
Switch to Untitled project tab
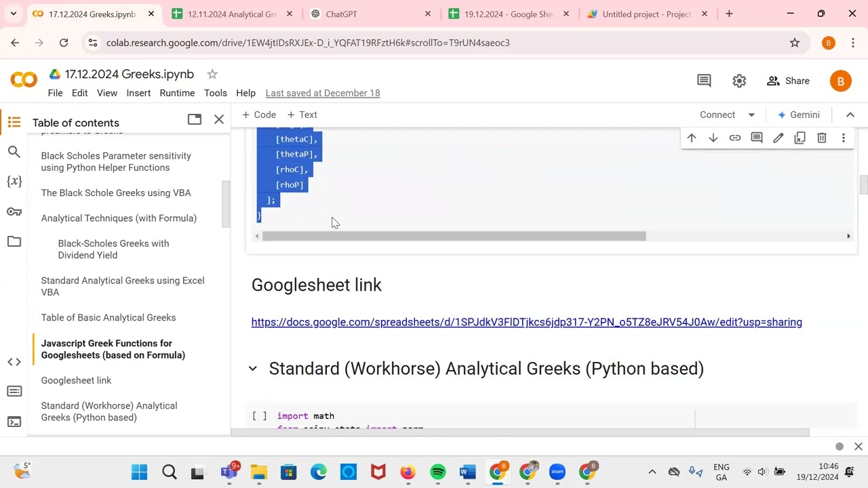tap(646, 14)
